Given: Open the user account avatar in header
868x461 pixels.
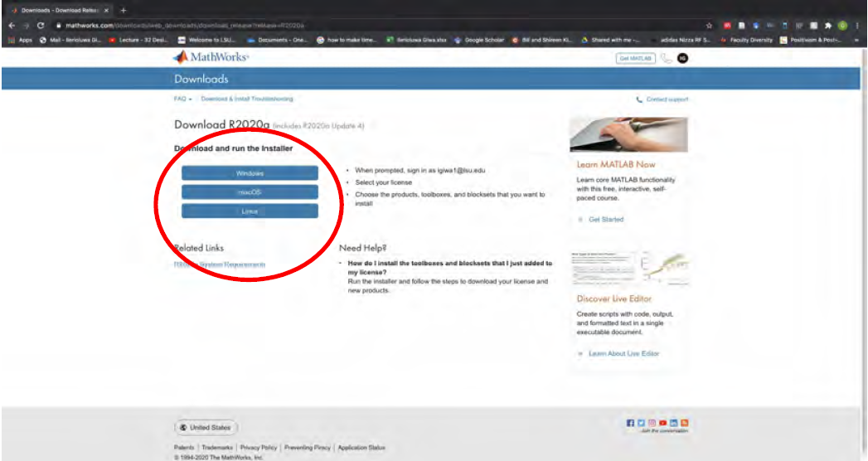Looking at the screenshot, I should [x=683, y=58].
